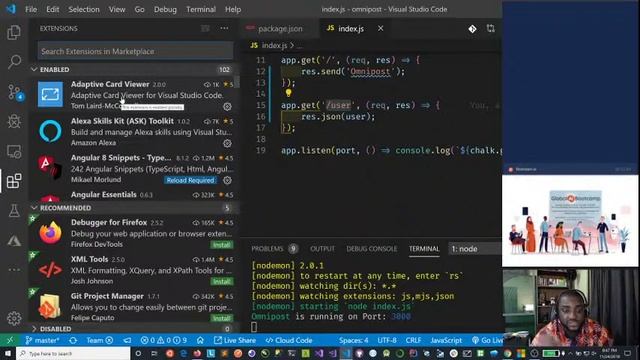Open Cortana circle icon on taskbar

click(x=138, y=353)
